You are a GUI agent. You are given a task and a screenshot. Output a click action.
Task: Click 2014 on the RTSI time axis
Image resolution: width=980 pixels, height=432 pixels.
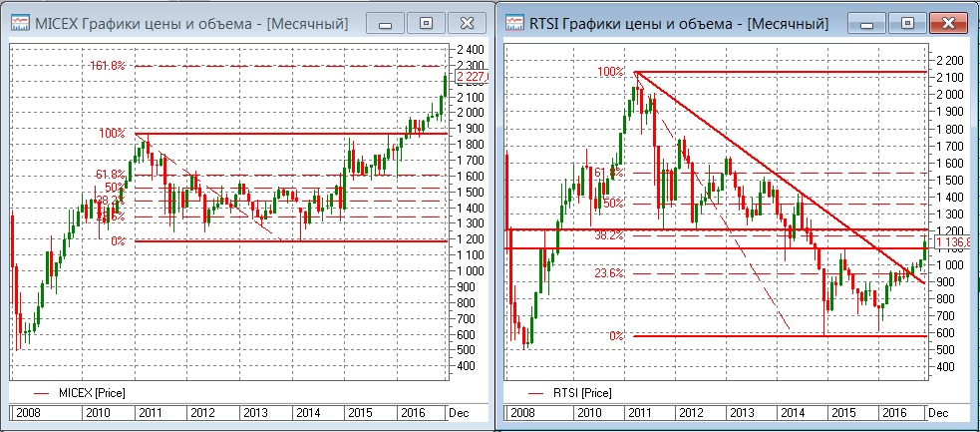(792, 412)
